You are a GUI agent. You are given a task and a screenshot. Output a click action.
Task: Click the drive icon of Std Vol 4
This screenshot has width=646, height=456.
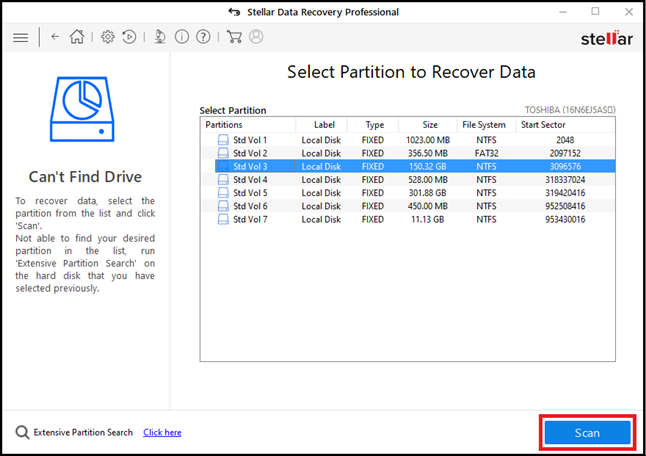point(223,180)
